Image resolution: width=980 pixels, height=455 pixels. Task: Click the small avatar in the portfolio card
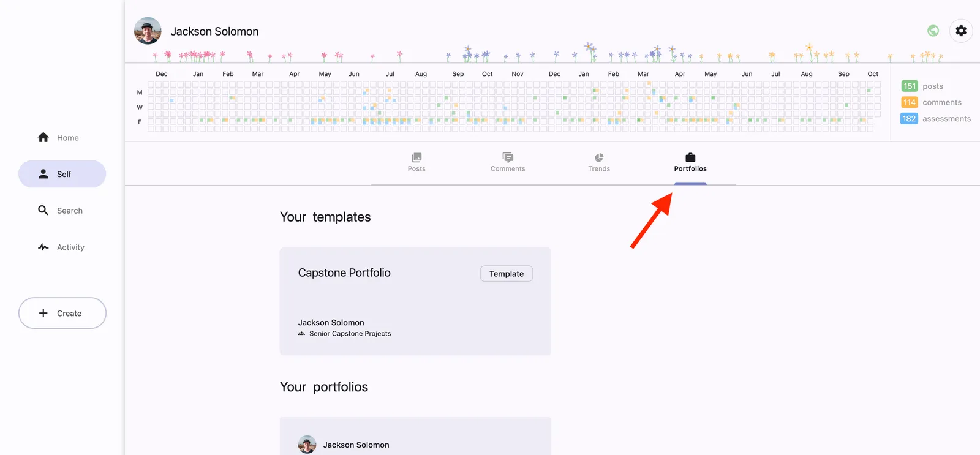(x=307, y=445)
